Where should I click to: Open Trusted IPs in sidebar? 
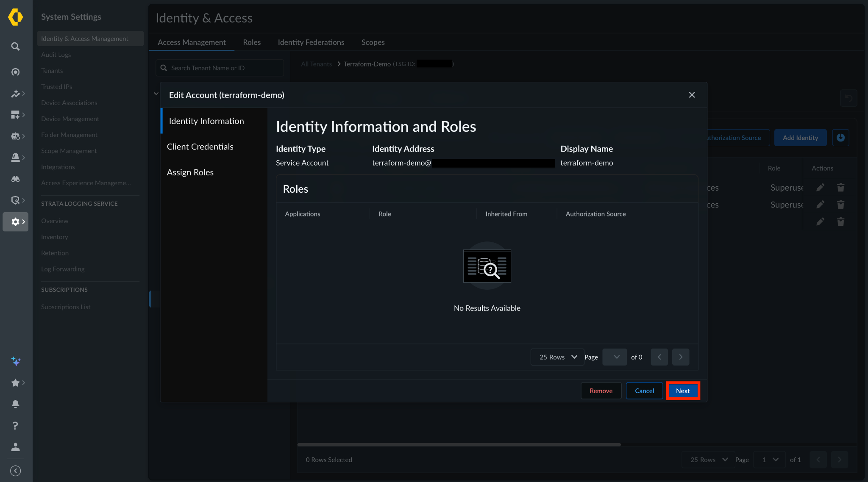point(56,87)
